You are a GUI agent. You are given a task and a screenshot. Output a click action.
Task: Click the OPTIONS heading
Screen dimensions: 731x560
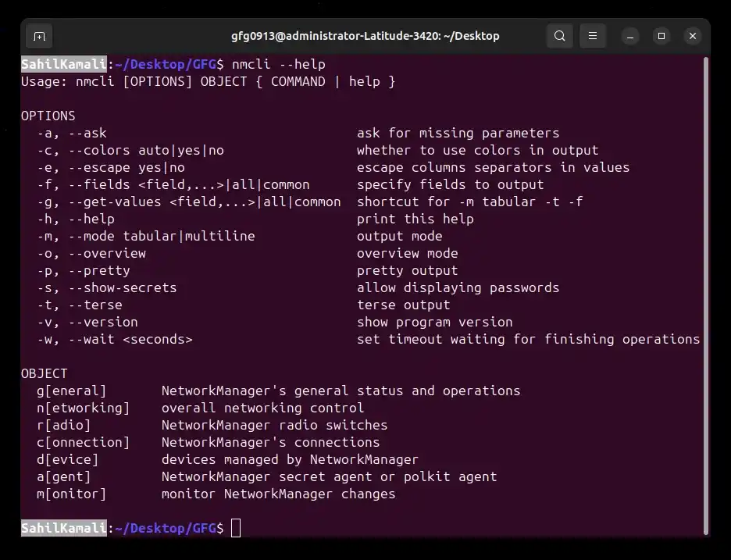tap(48, 116)
